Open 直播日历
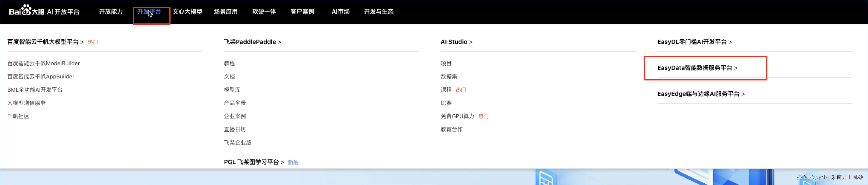The image size is (868, 185). tap(235, 129)
